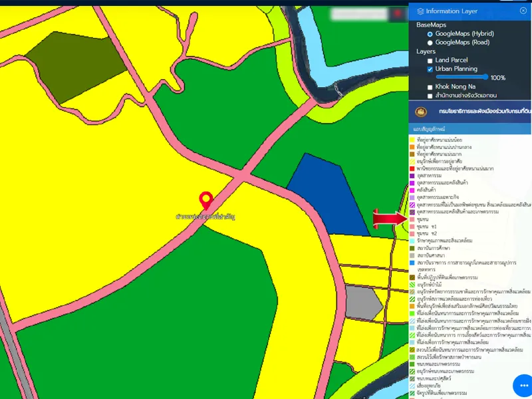Uncheck the Urban Planning layer
Viewport: 532px width, 399px height.
[430, 69]
